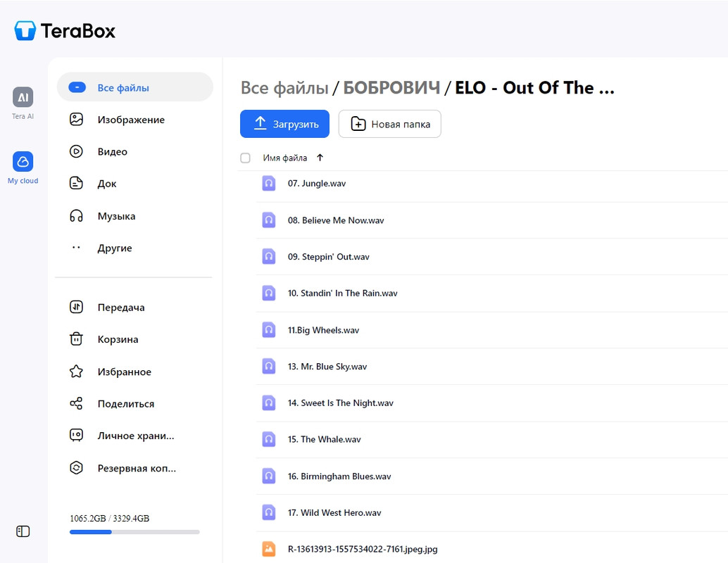Open Изображение category
The height and width of the screenshot is (563, 728).
(131, 120)
